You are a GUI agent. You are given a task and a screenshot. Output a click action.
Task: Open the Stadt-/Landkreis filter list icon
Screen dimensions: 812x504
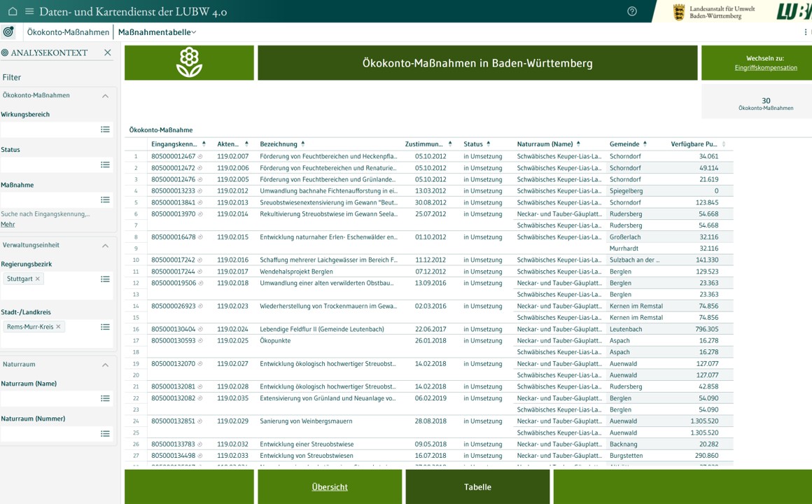(105, 327)
